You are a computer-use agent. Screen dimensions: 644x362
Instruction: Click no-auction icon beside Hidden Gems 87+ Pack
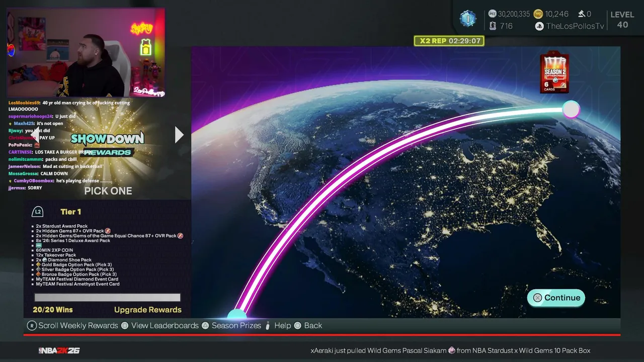(x=108, y=231)
